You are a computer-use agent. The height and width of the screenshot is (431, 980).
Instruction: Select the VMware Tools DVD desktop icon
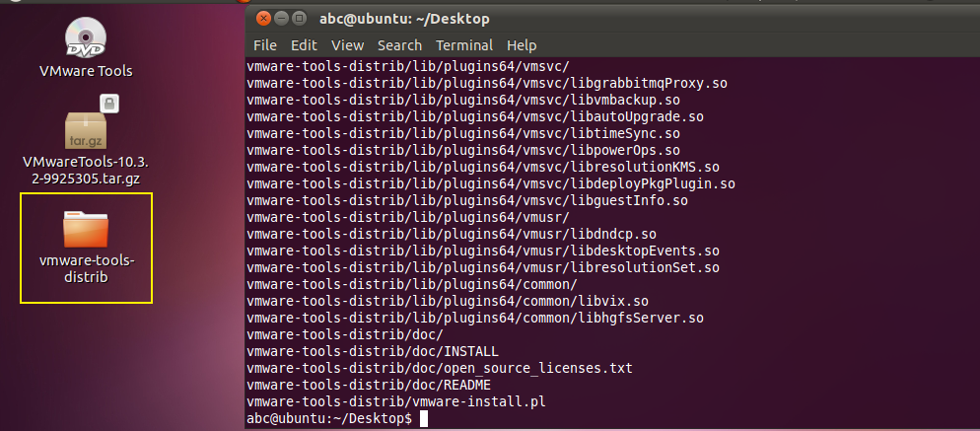(x=86, y=36)
